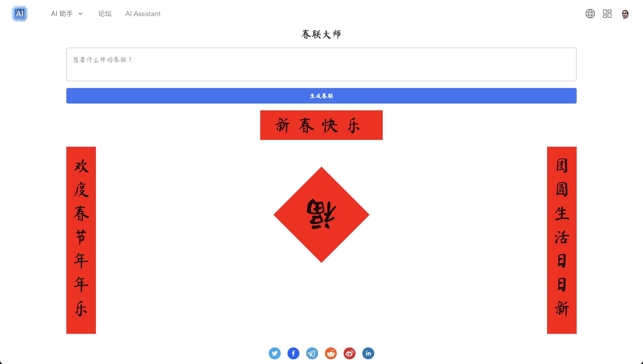Focus the couplet request text box
The width and height of the screenshot is (643, 364).
[x=321, y=64]
